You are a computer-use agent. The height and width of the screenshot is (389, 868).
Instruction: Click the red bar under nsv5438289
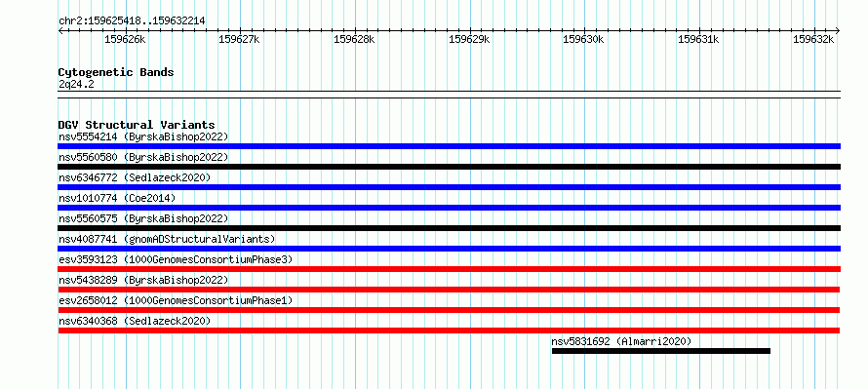click(449, 290)
